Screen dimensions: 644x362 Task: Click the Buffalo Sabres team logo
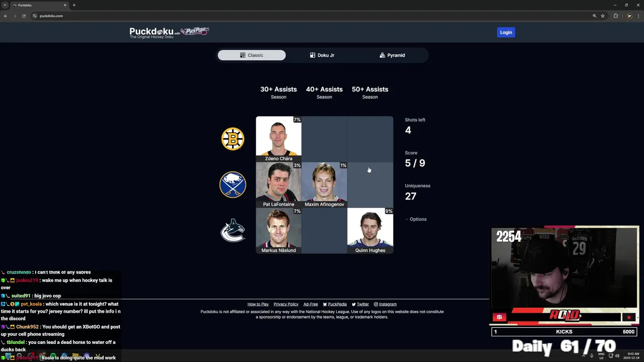pyautogui.click(x=232, y=185)
